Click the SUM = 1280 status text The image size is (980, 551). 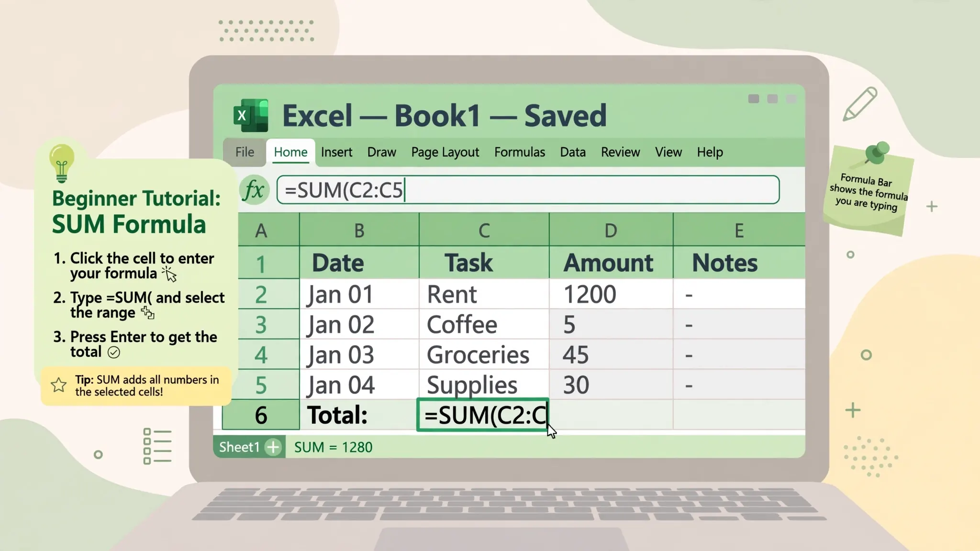click(x=333, y=447)
